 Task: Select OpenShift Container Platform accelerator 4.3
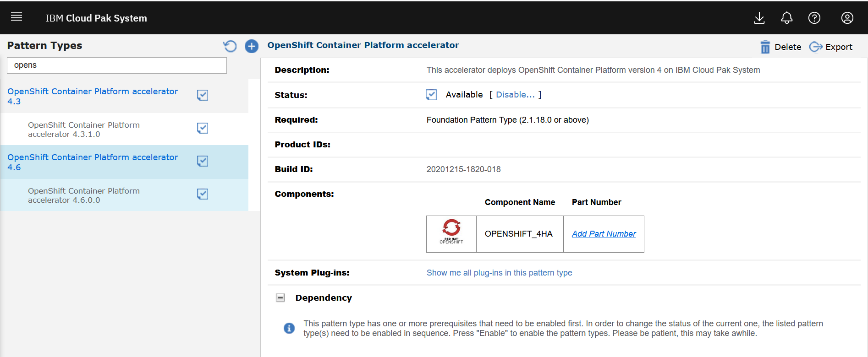[x=93, y=96]
